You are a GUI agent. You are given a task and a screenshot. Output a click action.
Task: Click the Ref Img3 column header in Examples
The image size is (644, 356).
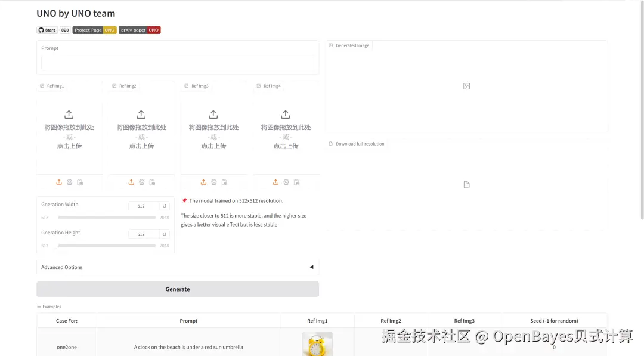click(x=464, y=321)
